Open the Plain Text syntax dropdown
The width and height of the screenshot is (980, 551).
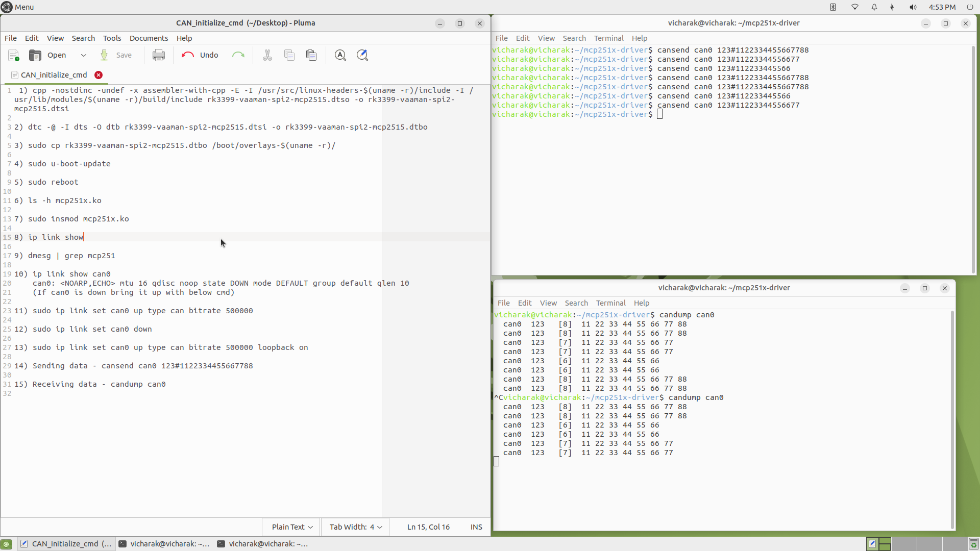pos(292,527)
